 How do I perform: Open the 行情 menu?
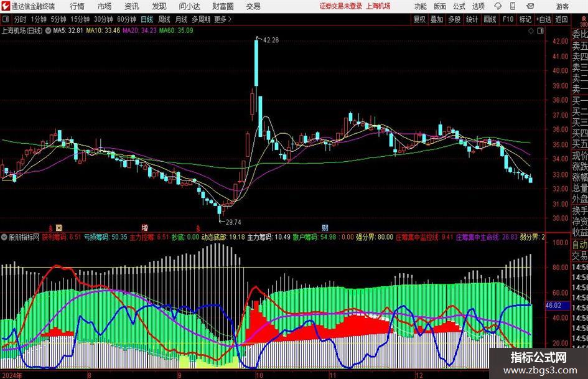[77, 6]
